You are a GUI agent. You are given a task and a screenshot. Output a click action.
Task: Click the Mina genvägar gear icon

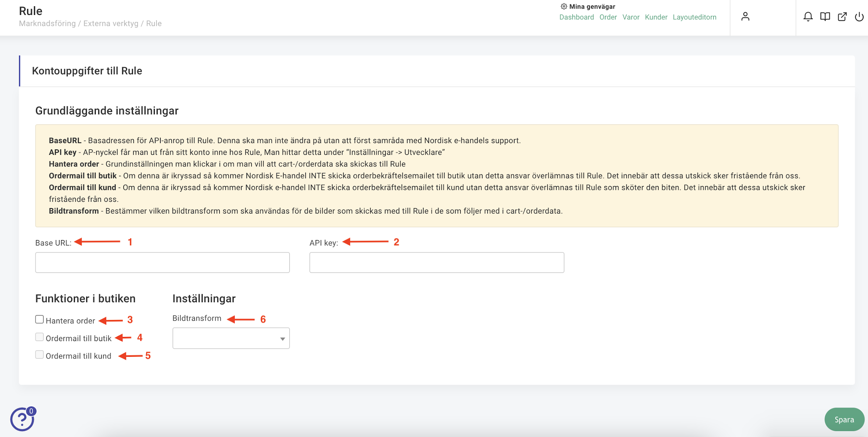[x=564, y=6]
